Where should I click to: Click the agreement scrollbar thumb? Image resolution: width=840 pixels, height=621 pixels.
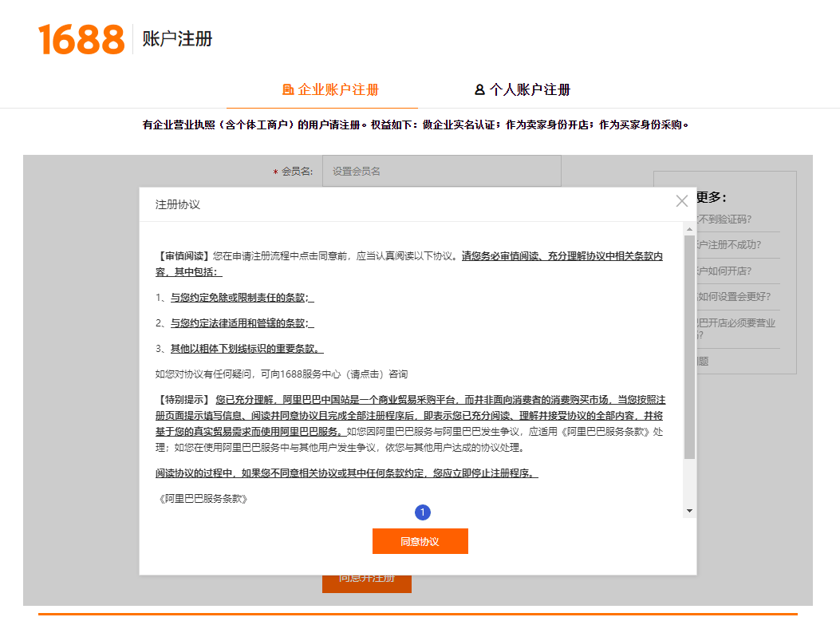689,343
